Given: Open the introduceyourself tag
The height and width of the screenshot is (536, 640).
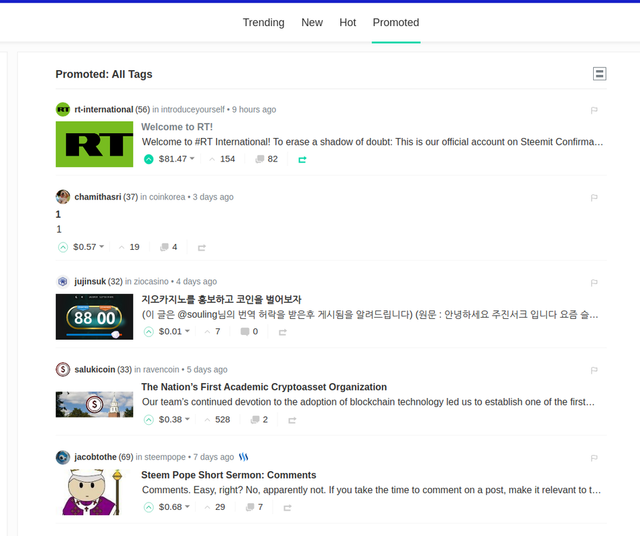Looking at the screenshot, I should (x=193, y=109).
